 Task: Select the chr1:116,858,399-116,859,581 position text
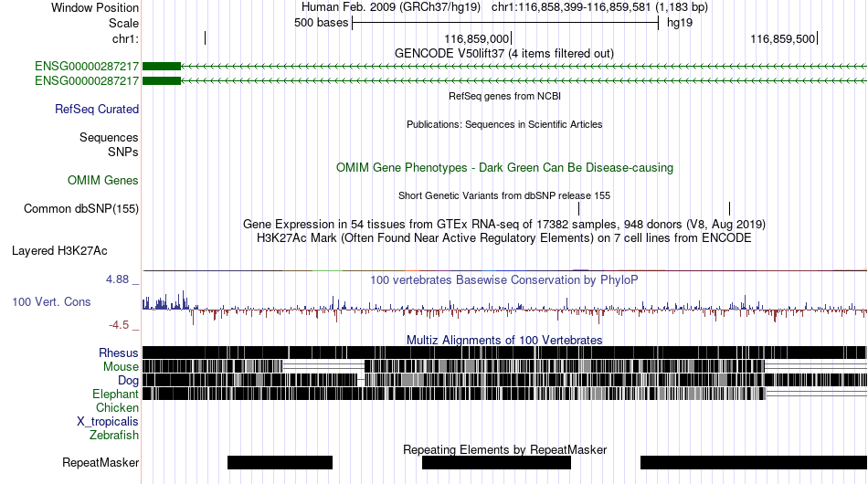pos(599,7)
